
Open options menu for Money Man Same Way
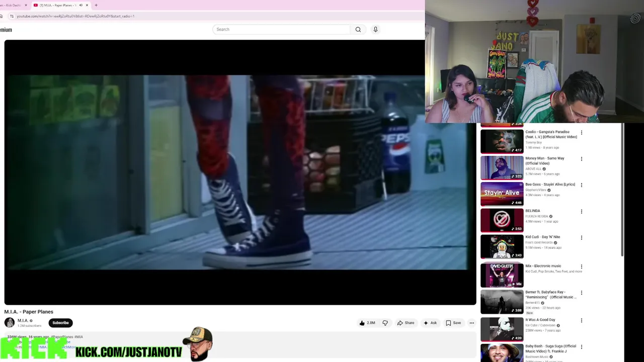click(582, 159)
